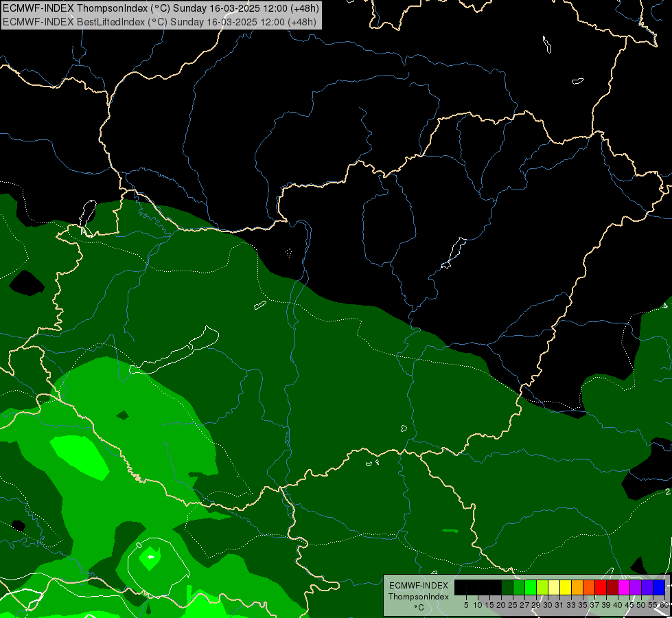This screenshot has width=672, height=618.
Task: Click the legend value label 25
Action: click(513, 605)
